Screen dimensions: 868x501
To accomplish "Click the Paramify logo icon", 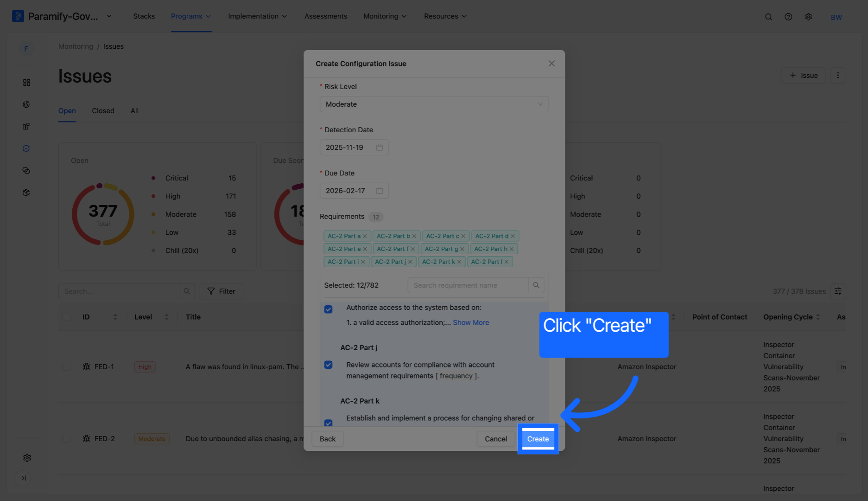I will click(18, 16).
